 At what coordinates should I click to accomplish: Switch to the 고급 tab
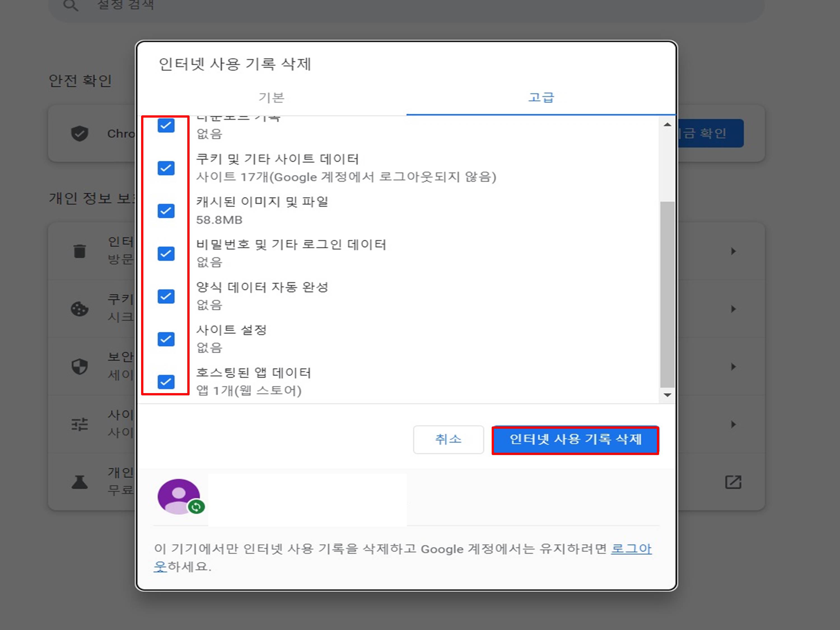coord(541,98)
